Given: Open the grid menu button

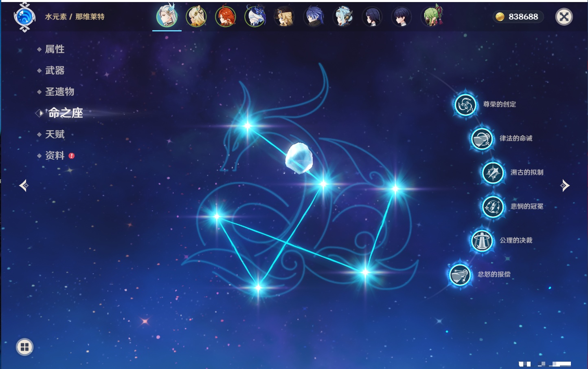Looking at the screenshot, I should (x=24, y=347).
